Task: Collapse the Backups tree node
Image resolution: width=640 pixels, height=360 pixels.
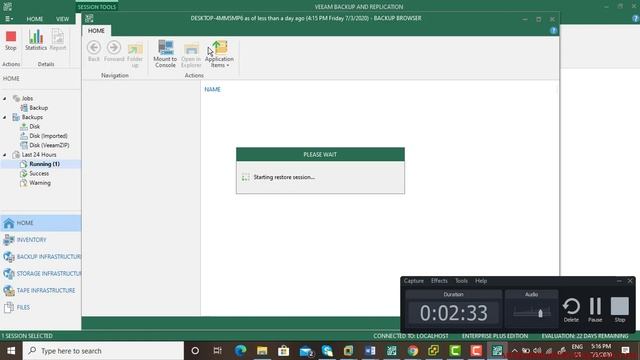Action: (x=5, y=117)
